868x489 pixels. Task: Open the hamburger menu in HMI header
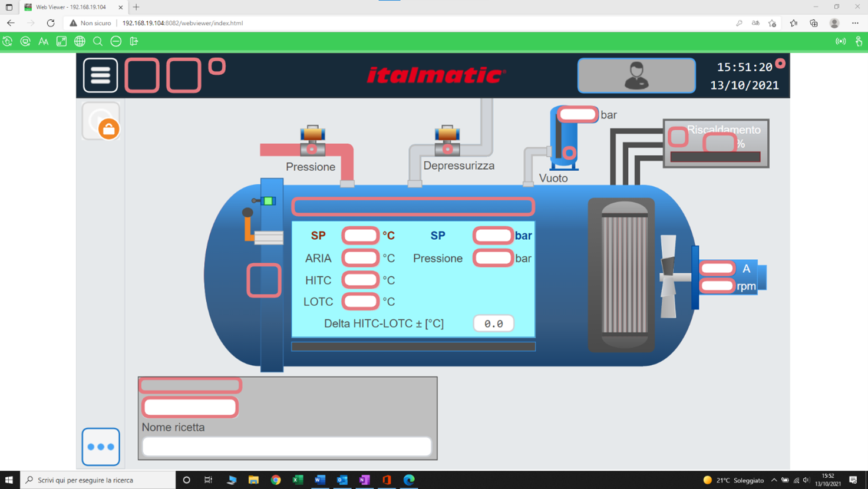[100, 75]
